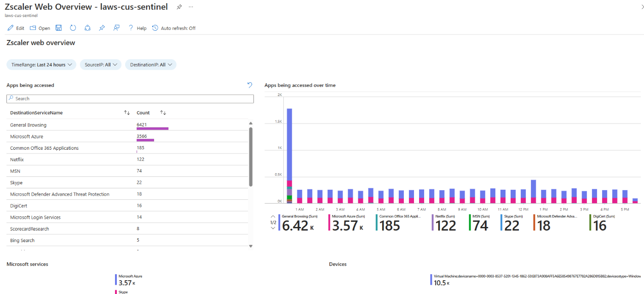Click the apps grid vertical scrollbar thumb
The image size is (644, 294).
pos(251,157)
